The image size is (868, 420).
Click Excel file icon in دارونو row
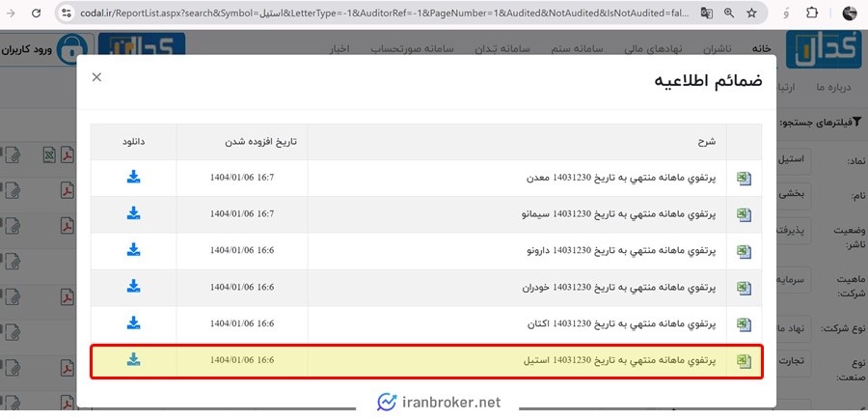pos(744,252)
